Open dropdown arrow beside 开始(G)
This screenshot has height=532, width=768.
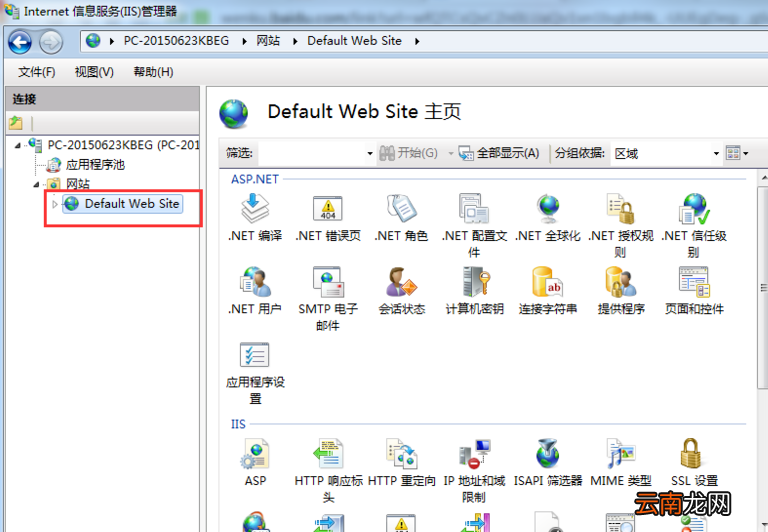(451, 153)
